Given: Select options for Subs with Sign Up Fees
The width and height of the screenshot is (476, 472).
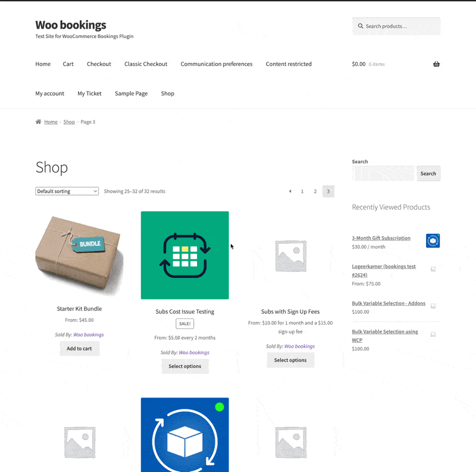Looking at the screenshot, I should coord(290,360).
